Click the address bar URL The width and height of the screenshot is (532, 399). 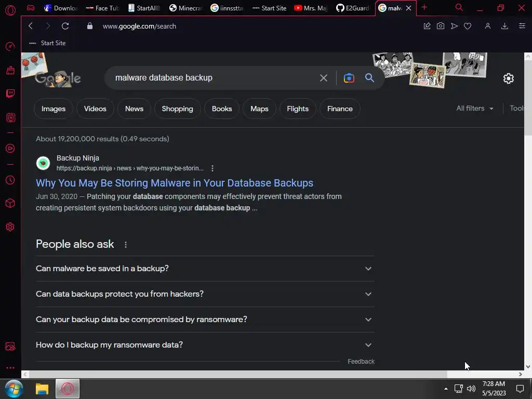point(139,26)
